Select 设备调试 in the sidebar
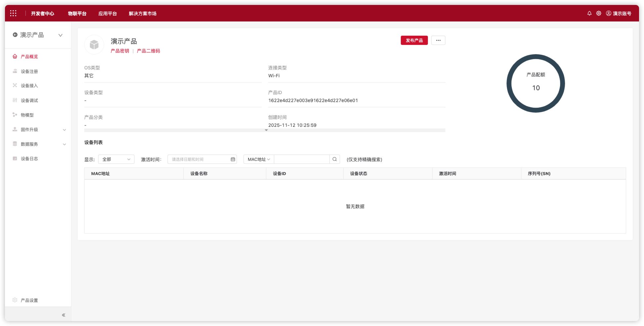 pyautogui.click(x=29, y=100)
